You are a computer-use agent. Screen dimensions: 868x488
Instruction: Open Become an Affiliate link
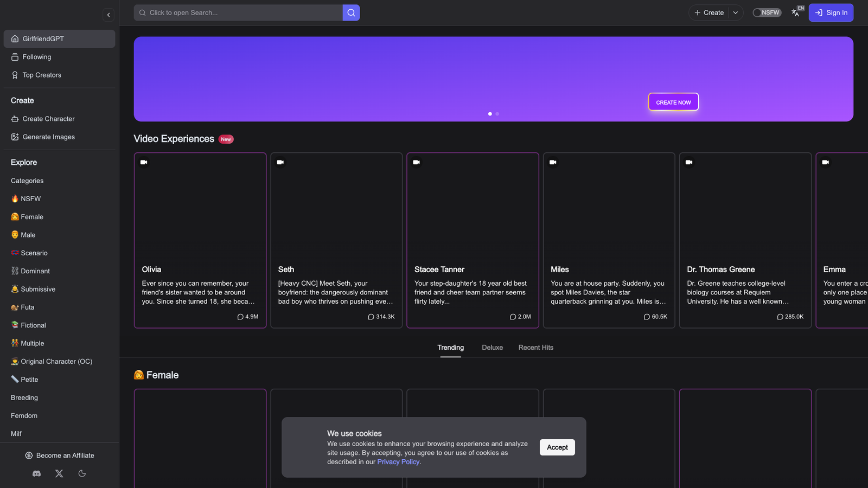coord(60,455)
